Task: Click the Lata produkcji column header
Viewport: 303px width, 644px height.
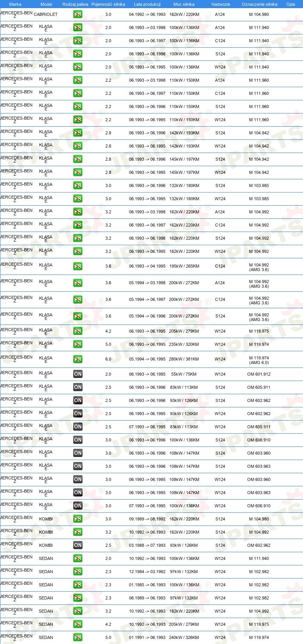Action: click(147, 4)
